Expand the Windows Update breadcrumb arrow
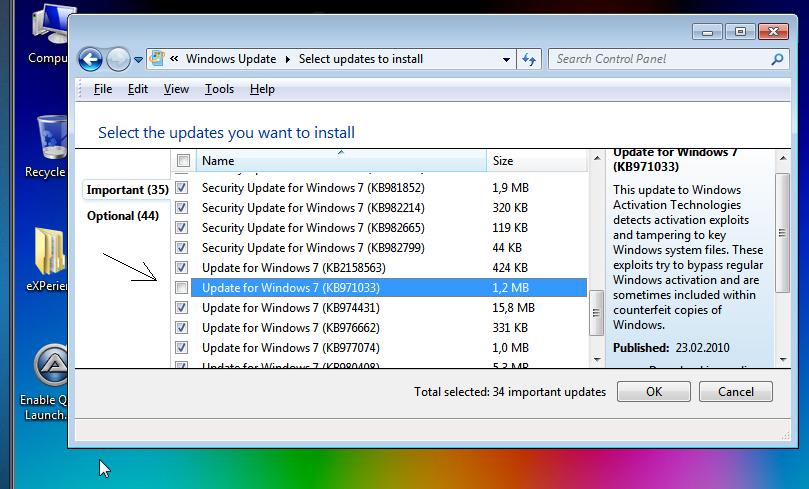This screenshot has height=489, width=809. click(288, 60)
